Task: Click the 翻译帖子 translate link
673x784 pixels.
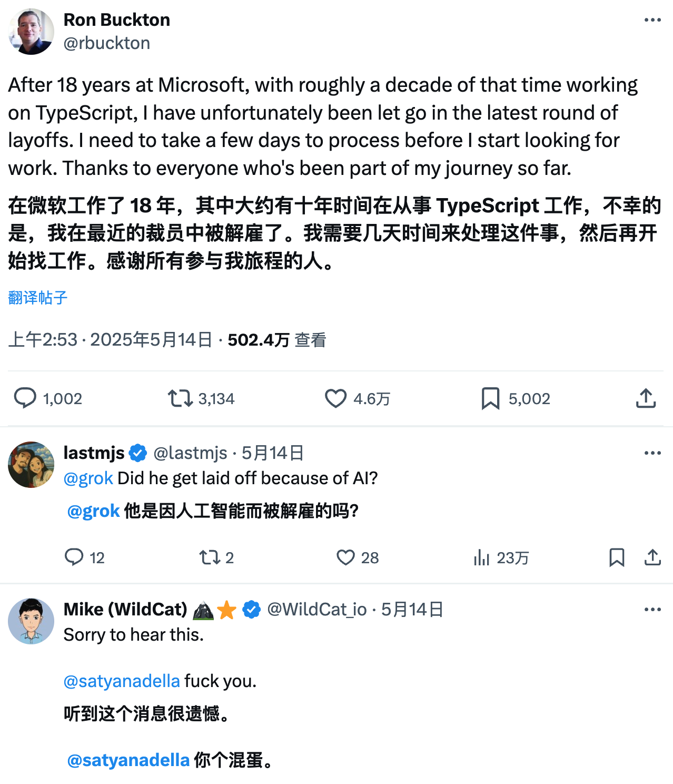Action: pyautogui.click(x=37, y=298)
